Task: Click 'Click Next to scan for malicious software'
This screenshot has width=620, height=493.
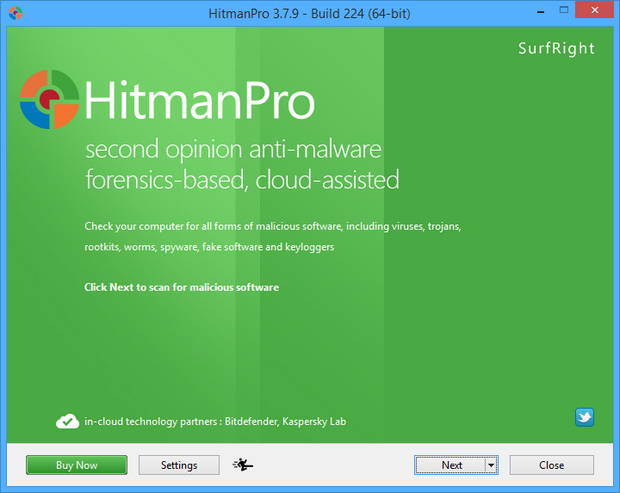Action: (181, 287)
